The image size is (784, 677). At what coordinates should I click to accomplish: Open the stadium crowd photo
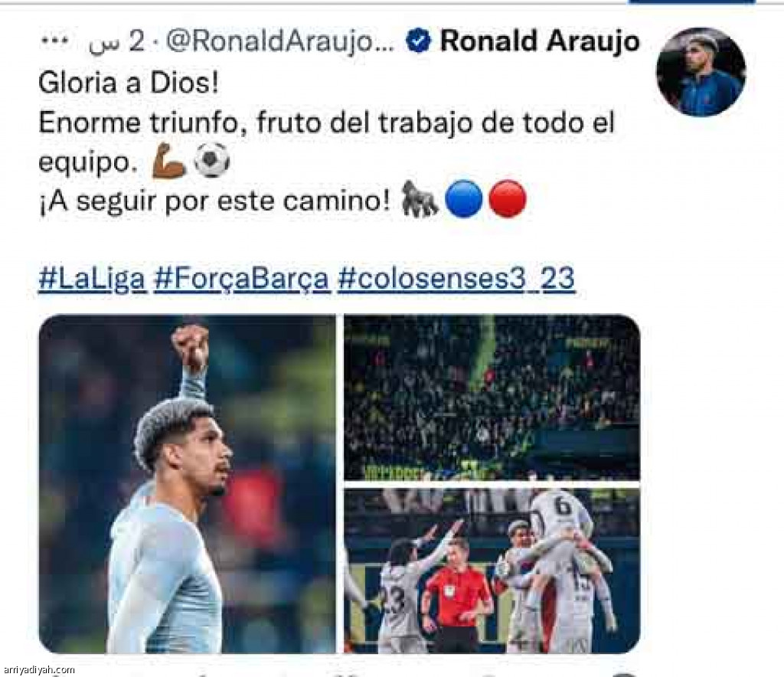(x=492, y=397)
